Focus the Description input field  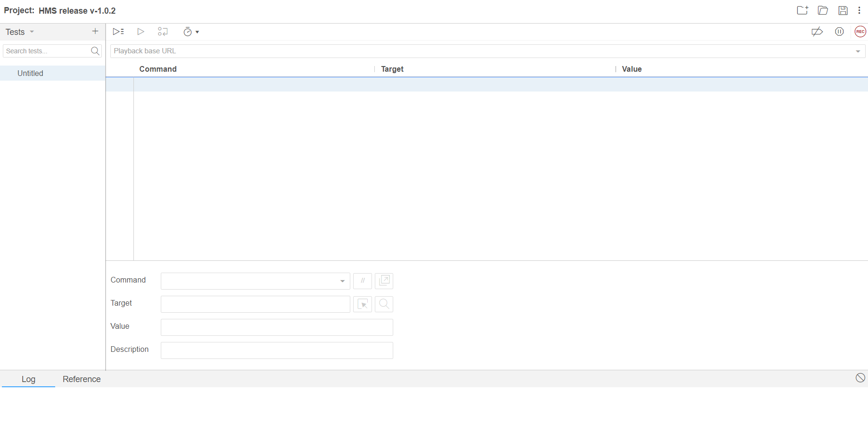277,350
